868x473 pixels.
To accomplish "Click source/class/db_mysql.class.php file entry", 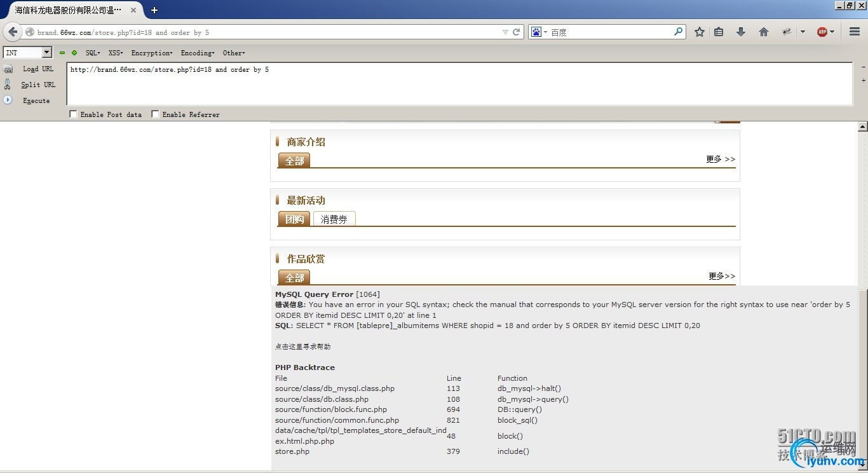I will pyautogui.click(x=335, y=388).
